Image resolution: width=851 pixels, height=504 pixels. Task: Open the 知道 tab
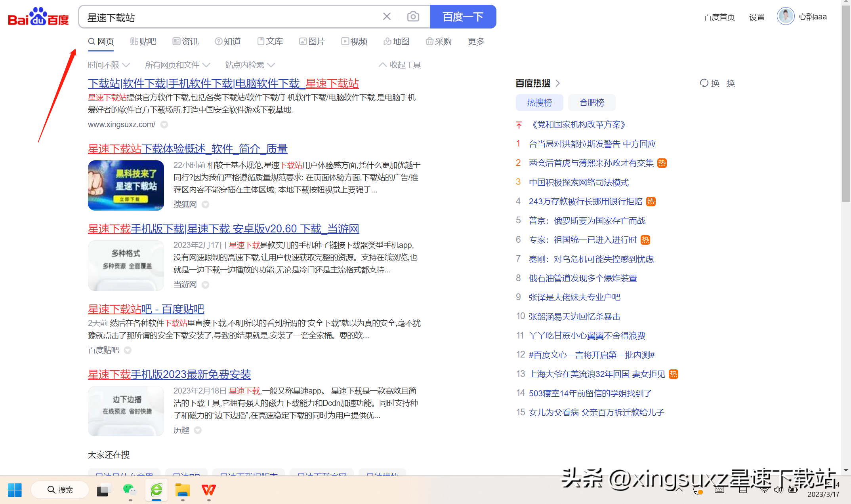[228, 42]
